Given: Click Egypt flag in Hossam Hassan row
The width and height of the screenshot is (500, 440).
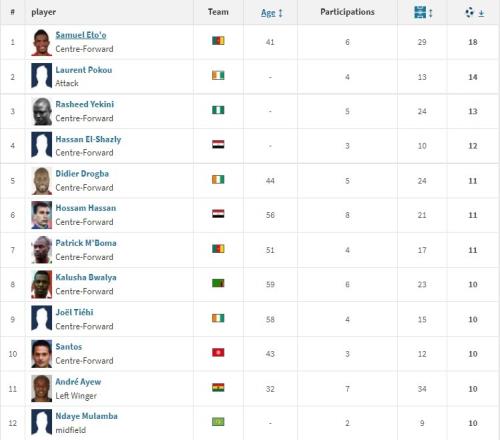Looking at the screenshot, I should 218,214.
